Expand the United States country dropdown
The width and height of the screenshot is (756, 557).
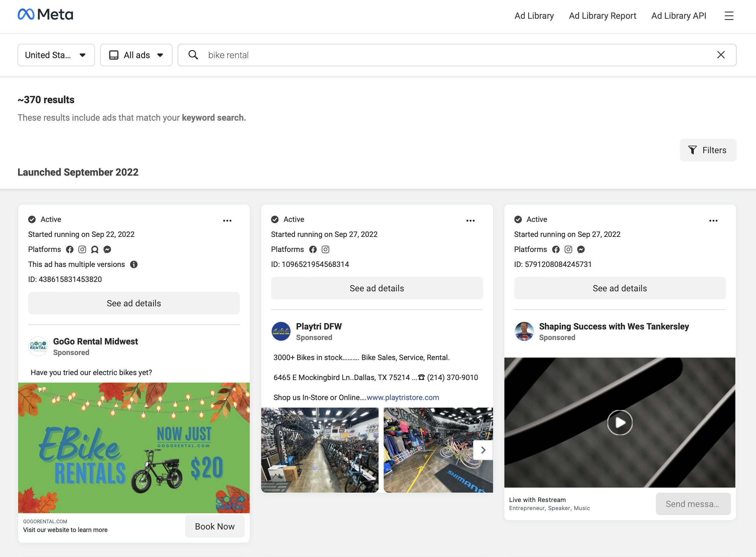coord(56,55)
